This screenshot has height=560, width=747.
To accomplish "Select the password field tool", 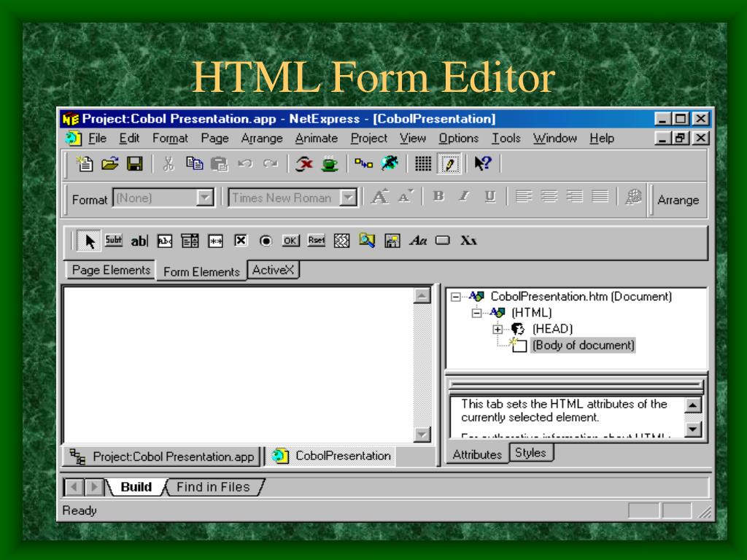I will click(215, 241).
